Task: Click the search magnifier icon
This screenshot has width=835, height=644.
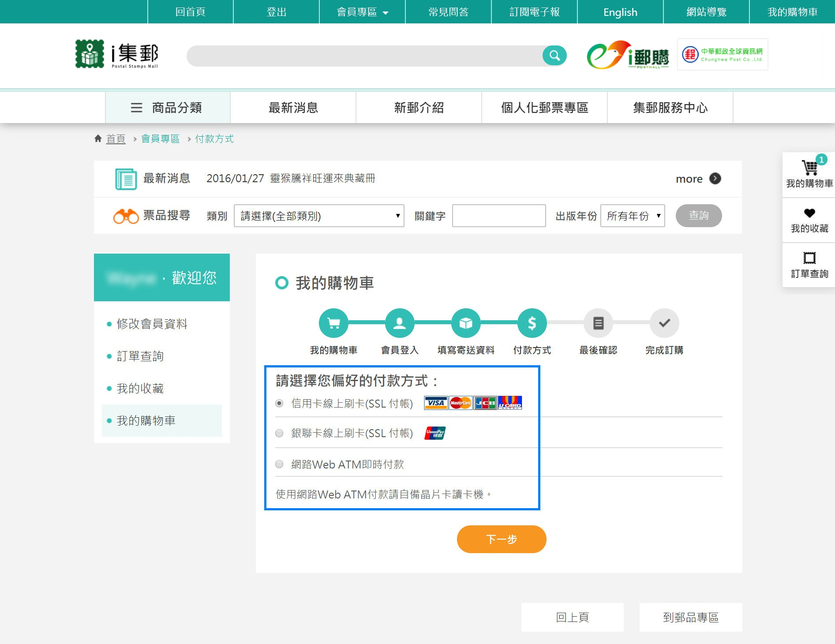Action: coord(554,56)
